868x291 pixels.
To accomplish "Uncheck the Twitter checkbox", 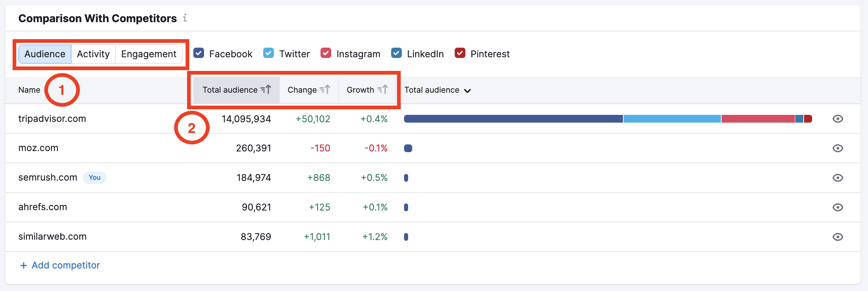I will pyautogui.click(x=269, y=53).
